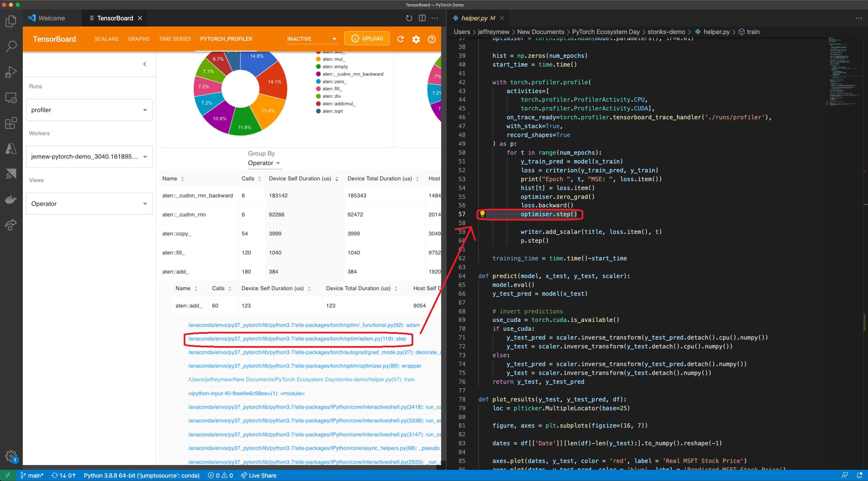868x481 pixels.
Task: Click the UPLOAD button
Action: 367,39
